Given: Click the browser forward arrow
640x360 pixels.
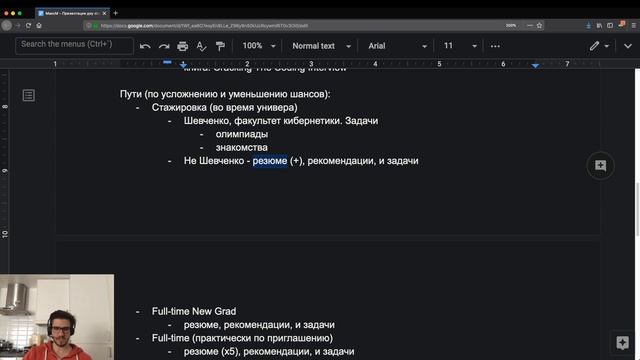Looking at the screenshot, I should click(x=18, y=25).
